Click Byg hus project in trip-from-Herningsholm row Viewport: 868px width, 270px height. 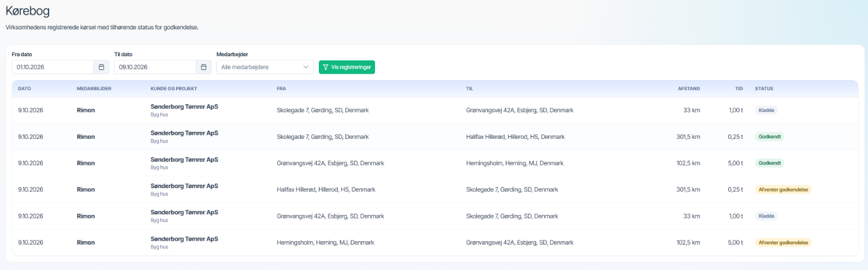(159, 247)
